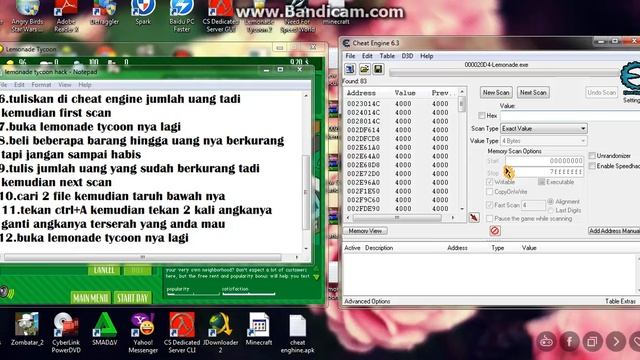
Task: Enable the Unrandomizer checkbox
Action: (592, 156)
